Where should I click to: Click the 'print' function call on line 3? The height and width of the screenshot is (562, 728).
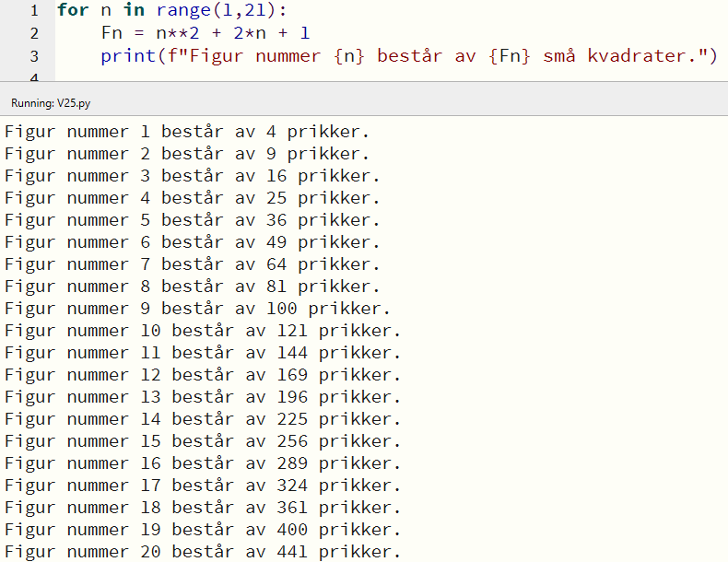click(x=127, y=57)
